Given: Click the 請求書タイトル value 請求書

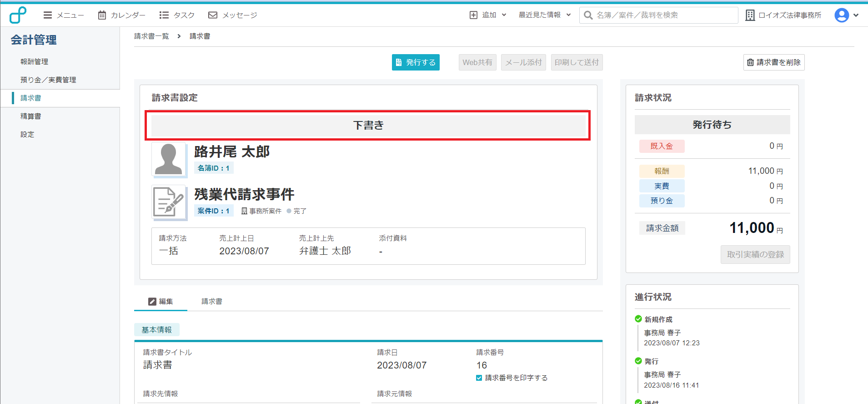Looking at the screenshot, I should click(x=158, y=365).
